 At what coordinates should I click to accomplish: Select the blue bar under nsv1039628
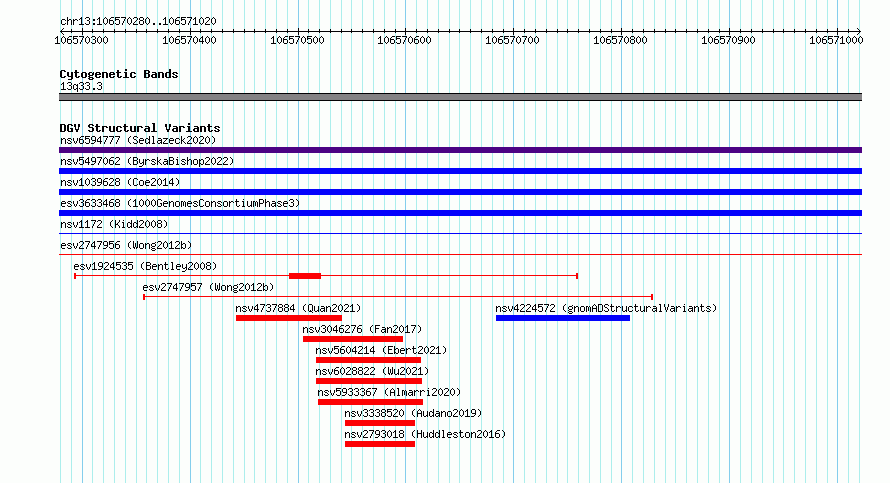[460, 192]
